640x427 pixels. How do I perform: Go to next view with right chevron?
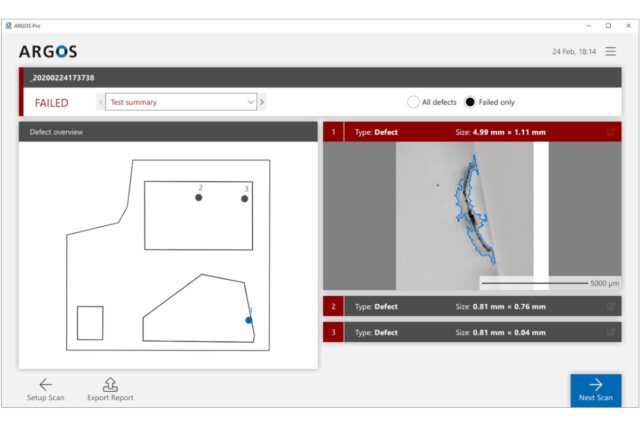pyautogui.click(x=262, y=102)
